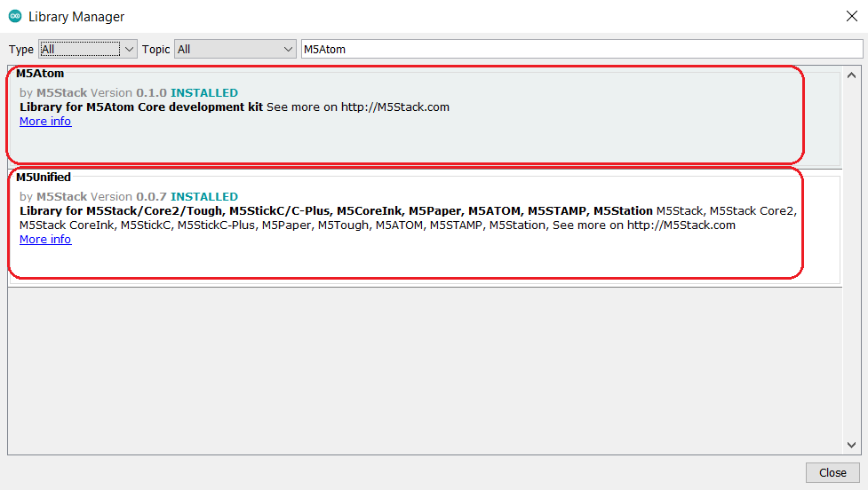868x490 pixels.
Task: Open More info link for M5Atom library
Action: [x=45, y=122]
